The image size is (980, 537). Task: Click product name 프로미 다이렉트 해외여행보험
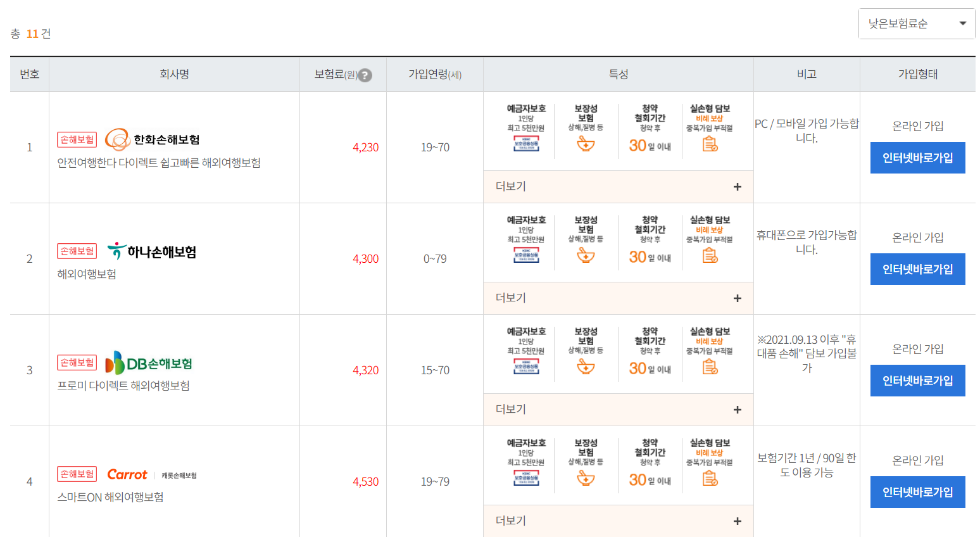pyautogui.click(x=123, y=386)
